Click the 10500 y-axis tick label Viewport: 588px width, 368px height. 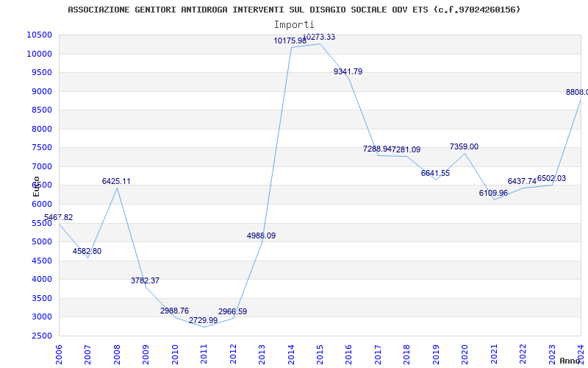tap(40, 35)
